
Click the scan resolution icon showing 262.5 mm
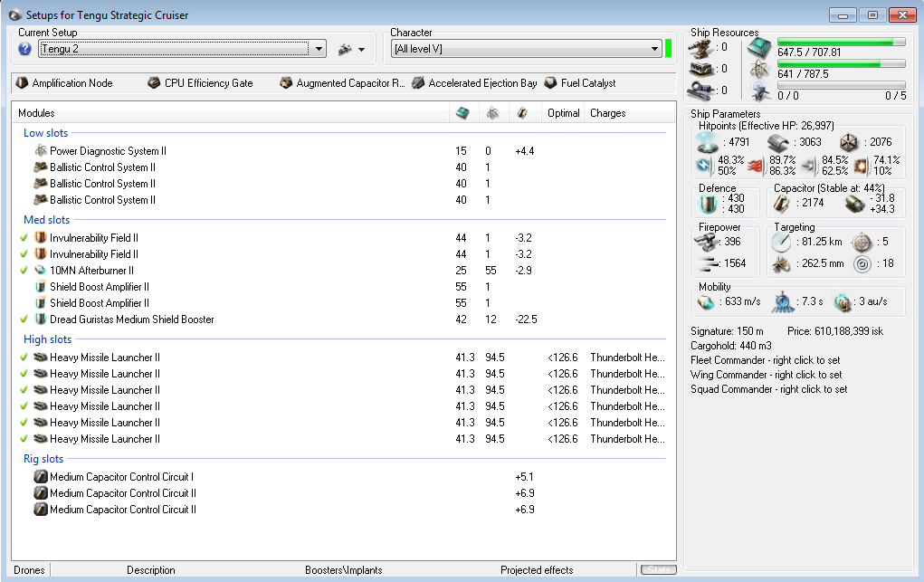pos(781,264)
